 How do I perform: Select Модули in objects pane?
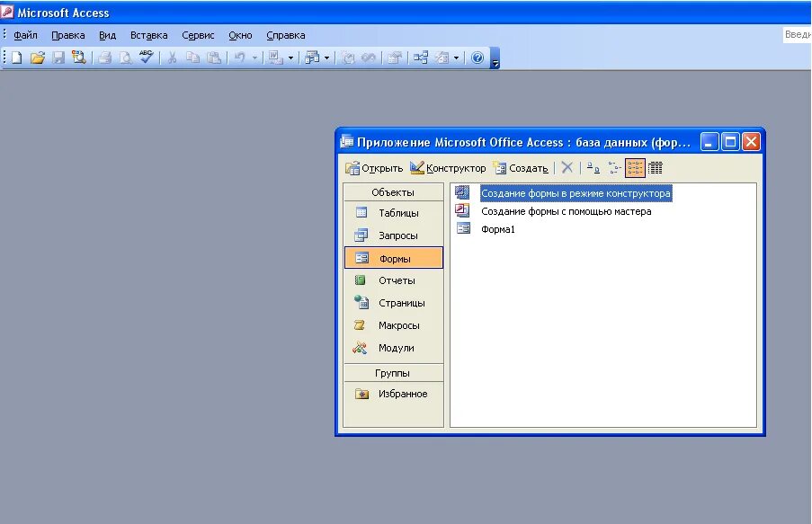394,348
